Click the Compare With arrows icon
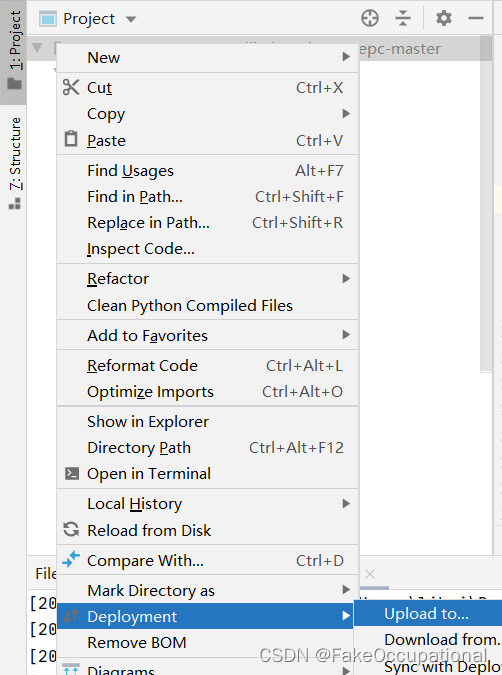 [x=71, y=559]
